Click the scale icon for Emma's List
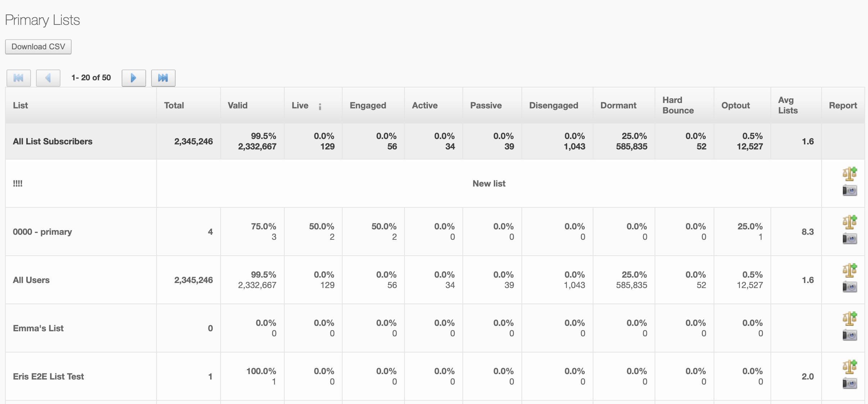The width and height of the screenshot is (868, 404). [849, 319]
